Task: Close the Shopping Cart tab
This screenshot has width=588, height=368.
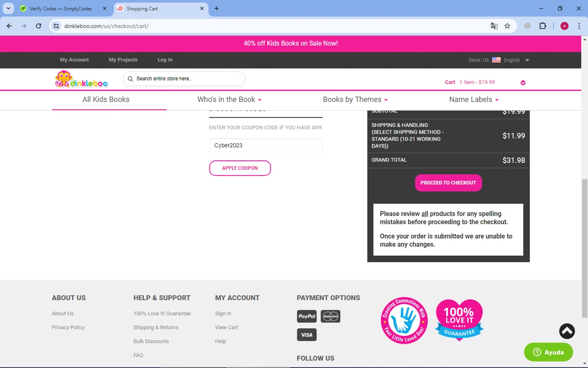Action: pyautogui.click(x=202, y=8)
